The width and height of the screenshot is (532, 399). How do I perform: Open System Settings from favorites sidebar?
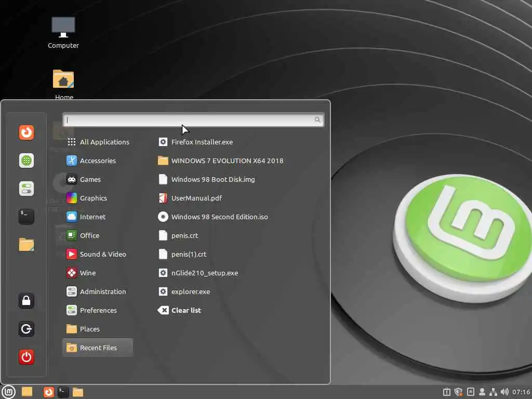tap(26, 189)
